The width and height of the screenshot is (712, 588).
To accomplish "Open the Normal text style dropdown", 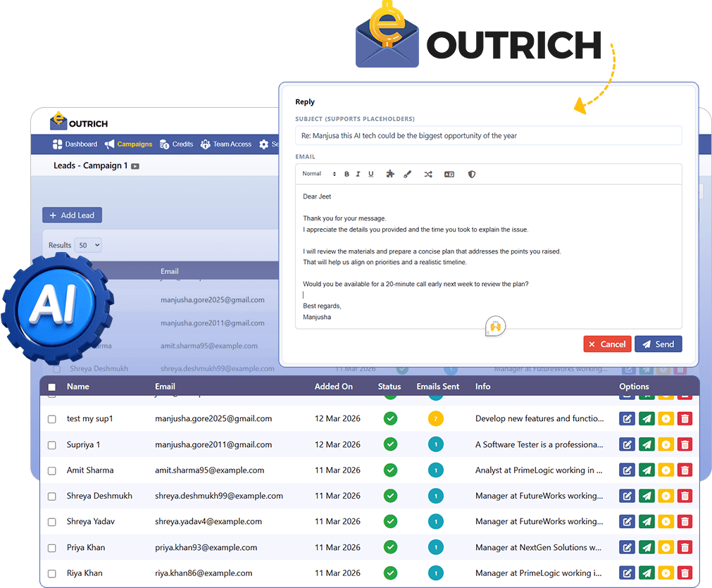I will 319,174.
